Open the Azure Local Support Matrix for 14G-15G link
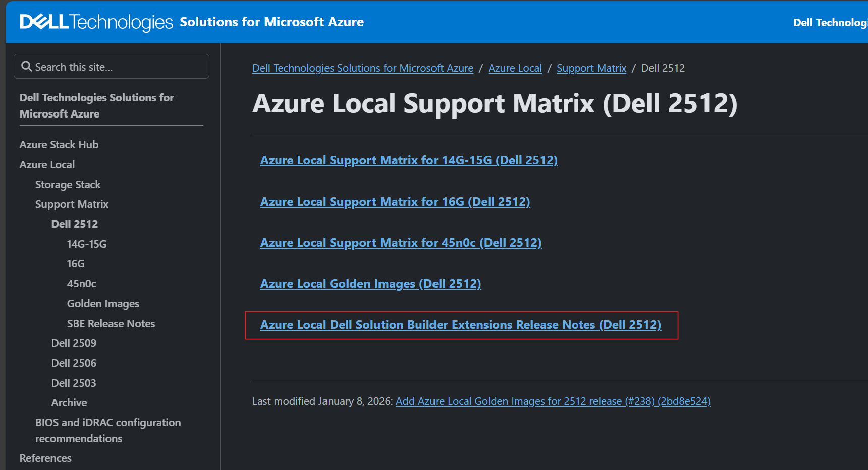This screenshot has width=868, height=470. [x=409, y=160]
